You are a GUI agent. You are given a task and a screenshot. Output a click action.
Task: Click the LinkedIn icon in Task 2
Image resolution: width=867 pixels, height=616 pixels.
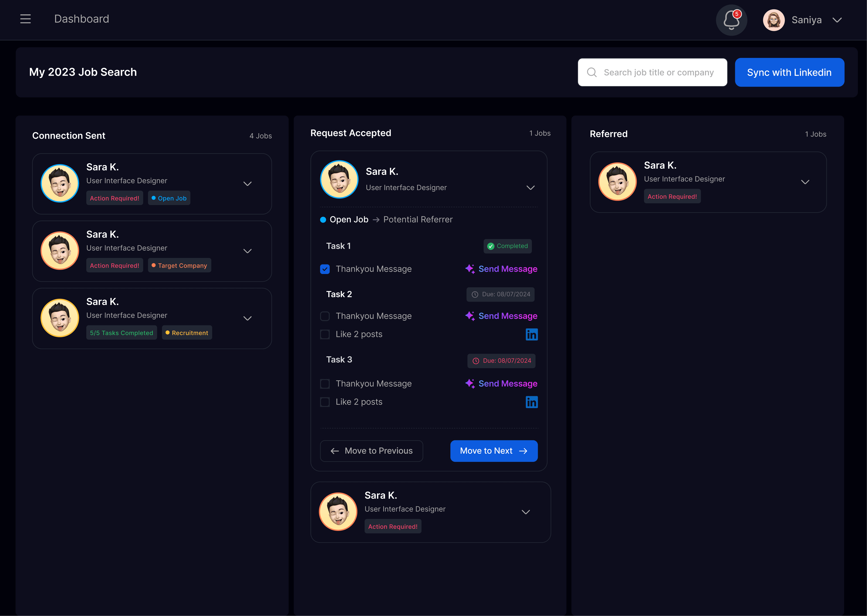pos(531,334)
